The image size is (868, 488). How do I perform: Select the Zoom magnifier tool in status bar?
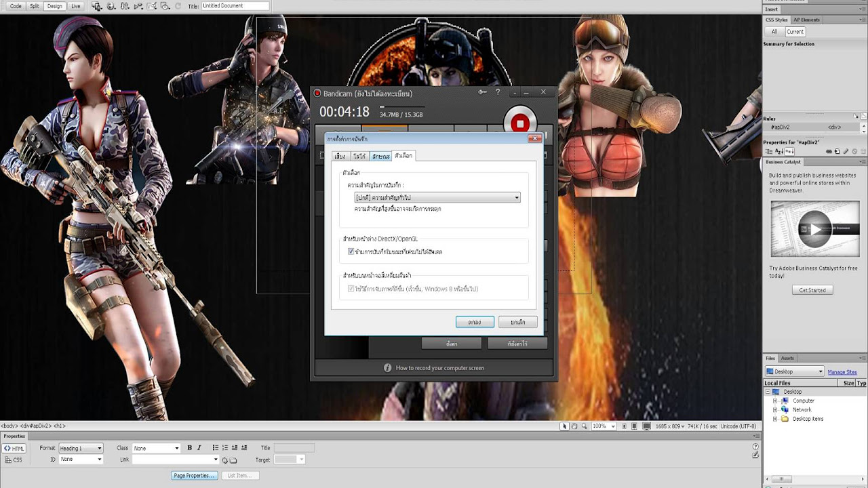tap(585, 426)
